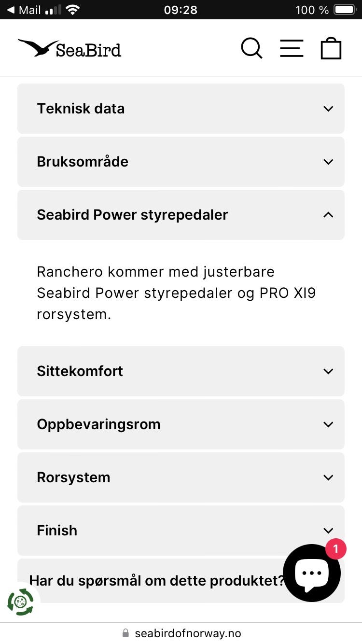Tap the SeaBird logo
Image resolution: width=362 pixels, height=644 pixels.
tap(70, 49)
